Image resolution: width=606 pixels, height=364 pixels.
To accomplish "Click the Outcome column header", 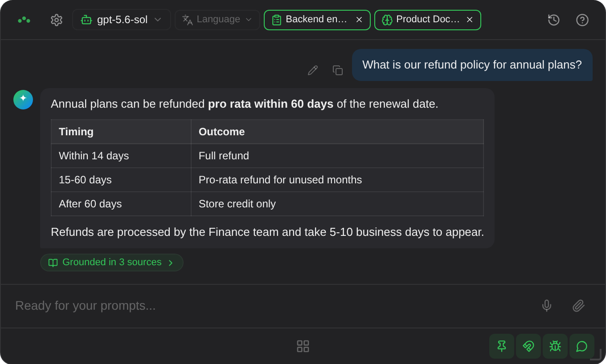I will (337, 132).
